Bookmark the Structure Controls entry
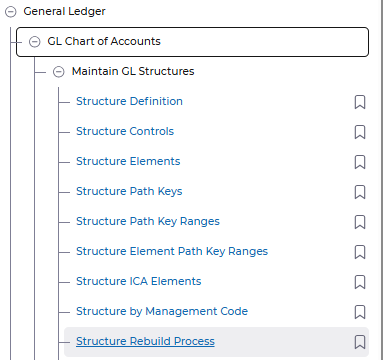This screenshot has width=383, height=360. [x=360, y=132]
